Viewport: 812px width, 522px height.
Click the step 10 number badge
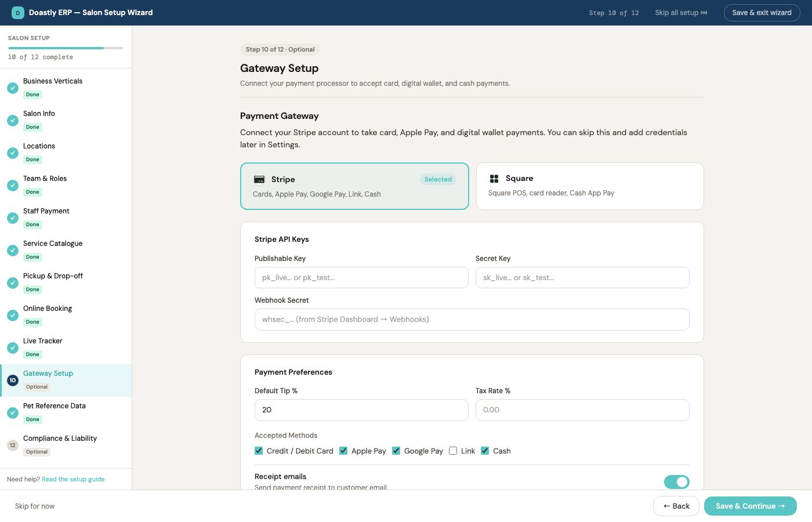[x=13, y=380]
